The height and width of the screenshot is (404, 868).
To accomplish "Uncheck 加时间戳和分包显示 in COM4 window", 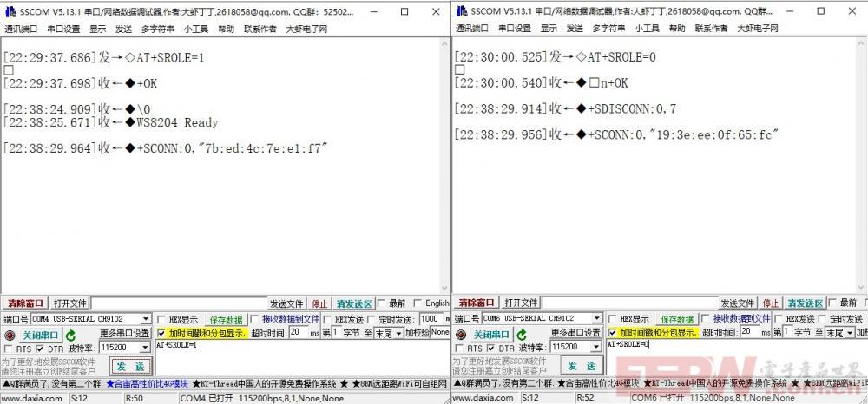I will (x=161, y=333).
